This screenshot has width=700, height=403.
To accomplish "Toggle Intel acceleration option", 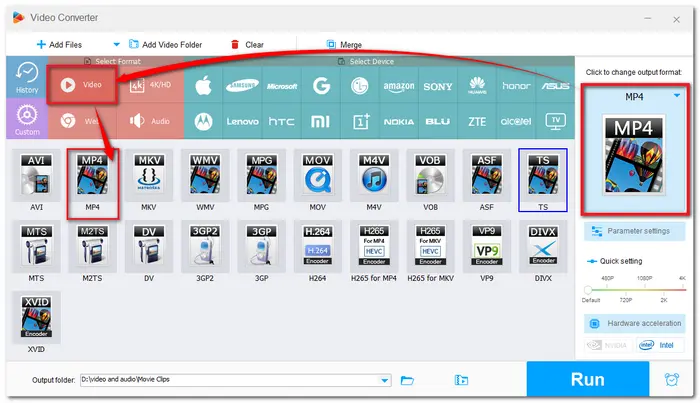I will tap(661, 346).
